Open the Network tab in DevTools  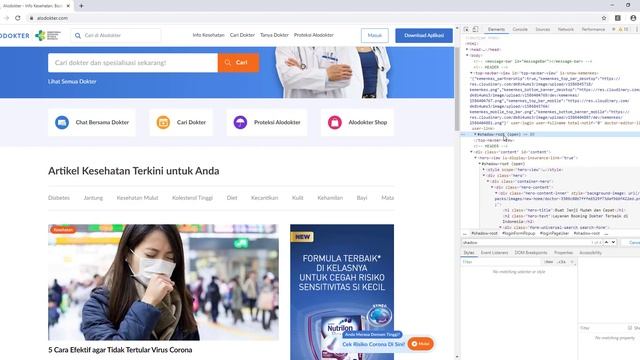tap(566, 29)
